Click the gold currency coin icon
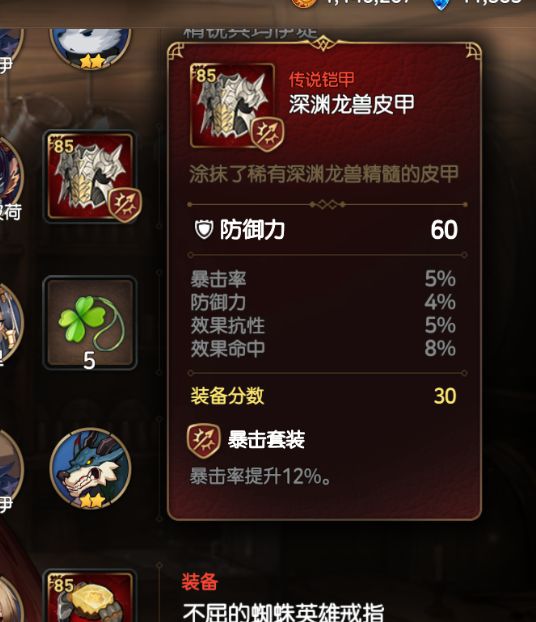 (x=305, y=3)
